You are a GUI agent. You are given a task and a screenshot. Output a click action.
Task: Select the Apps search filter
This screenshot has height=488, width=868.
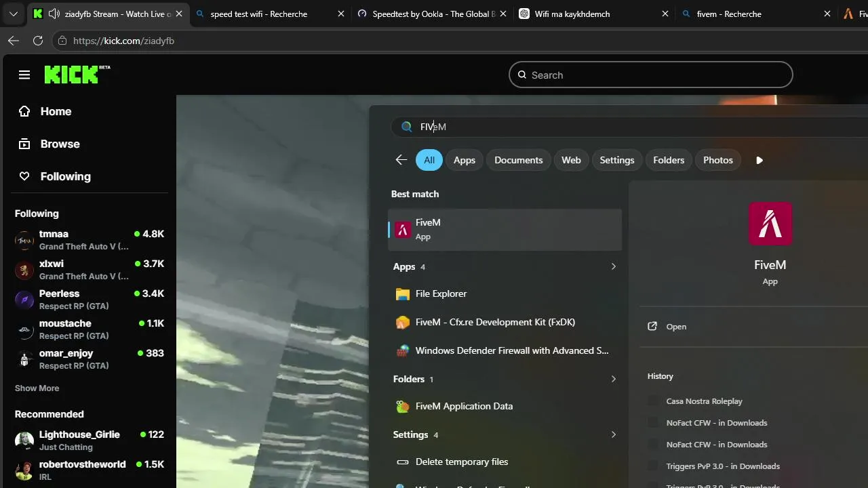click(x=465, y=160)
